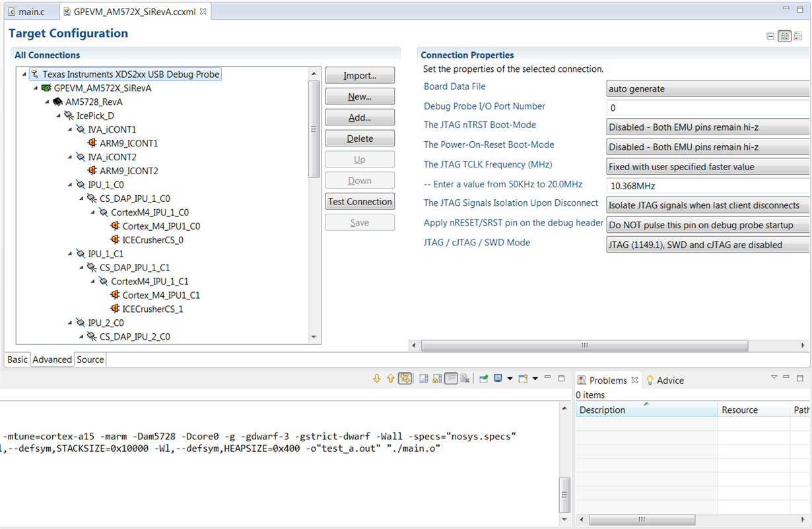
Task: Click the AM5728_RevA chip icon
Action: [58, 102]
